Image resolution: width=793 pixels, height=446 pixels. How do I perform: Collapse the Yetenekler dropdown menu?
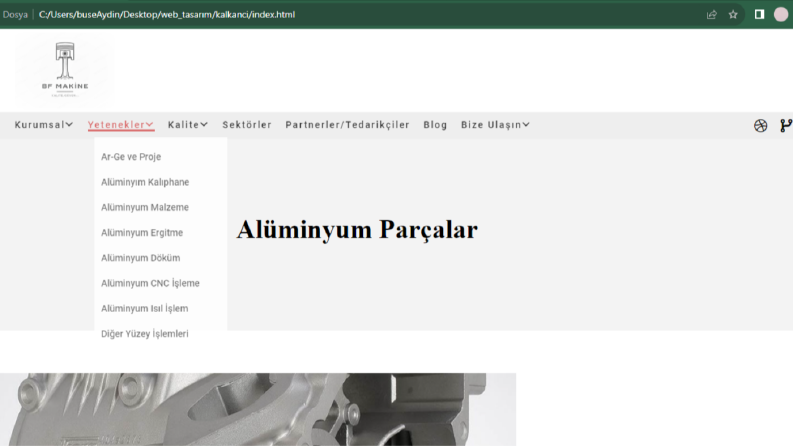120,124
